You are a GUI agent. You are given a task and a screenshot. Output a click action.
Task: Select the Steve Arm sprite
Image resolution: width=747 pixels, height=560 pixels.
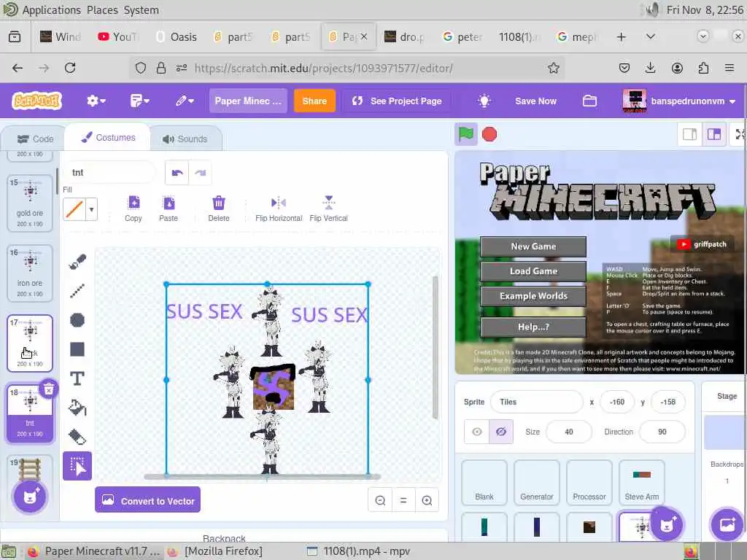point(642,483)
